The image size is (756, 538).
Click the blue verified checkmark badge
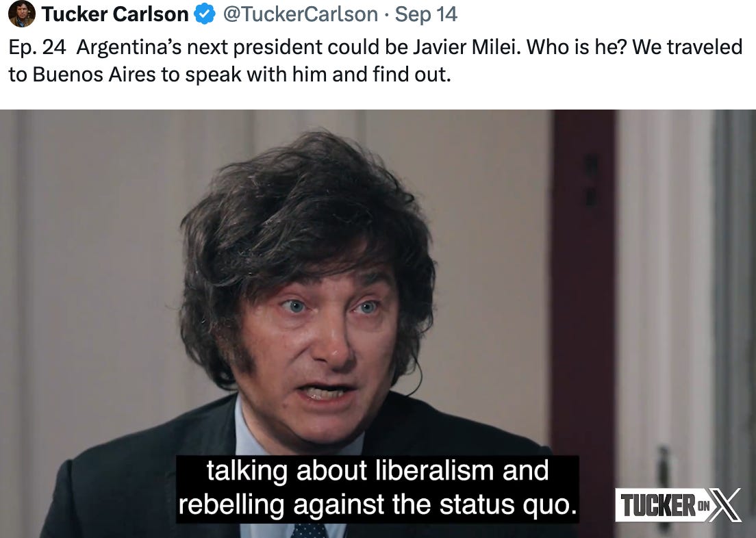[x=205, y=14]
